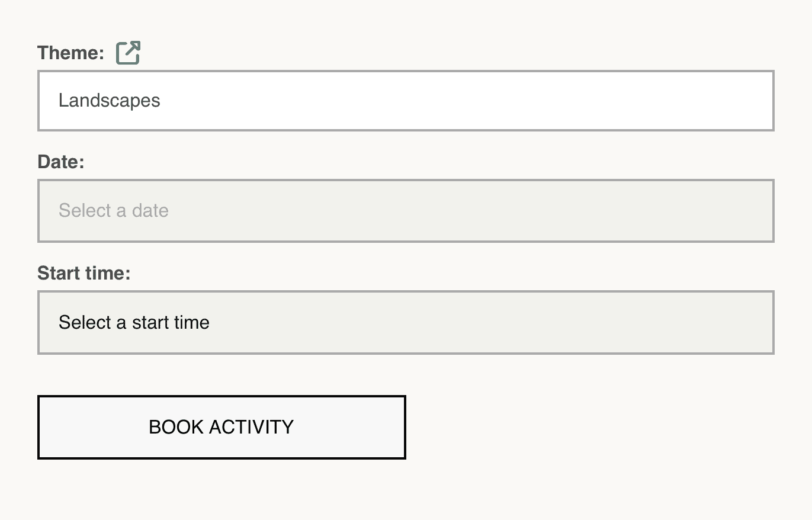Click the arrow-in-box icon beside Theme

[128, 53]
